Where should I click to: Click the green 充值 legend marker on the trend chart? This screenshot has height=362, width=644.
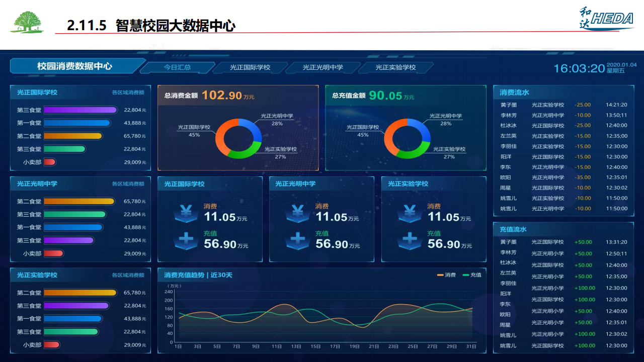(x=466, y=275)
